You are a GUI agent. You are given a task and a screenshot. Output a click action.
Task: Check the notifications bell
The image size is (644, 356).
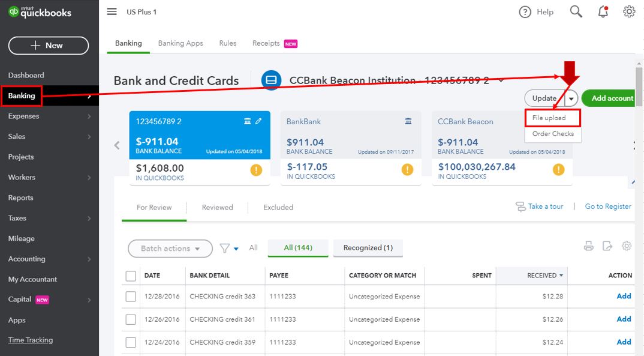[603, 11]
